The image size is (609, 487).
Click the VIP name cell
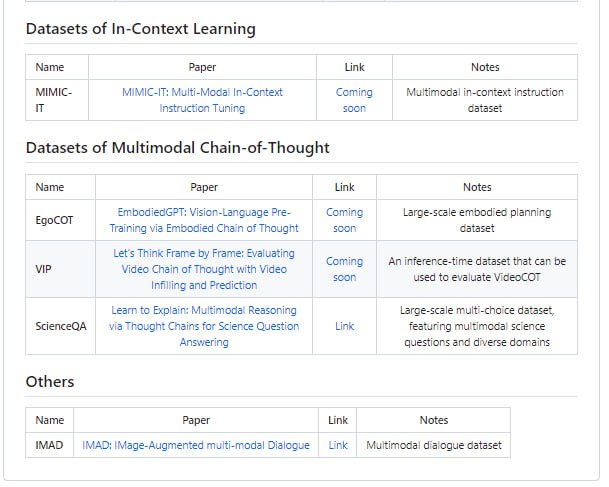point(43,269)
